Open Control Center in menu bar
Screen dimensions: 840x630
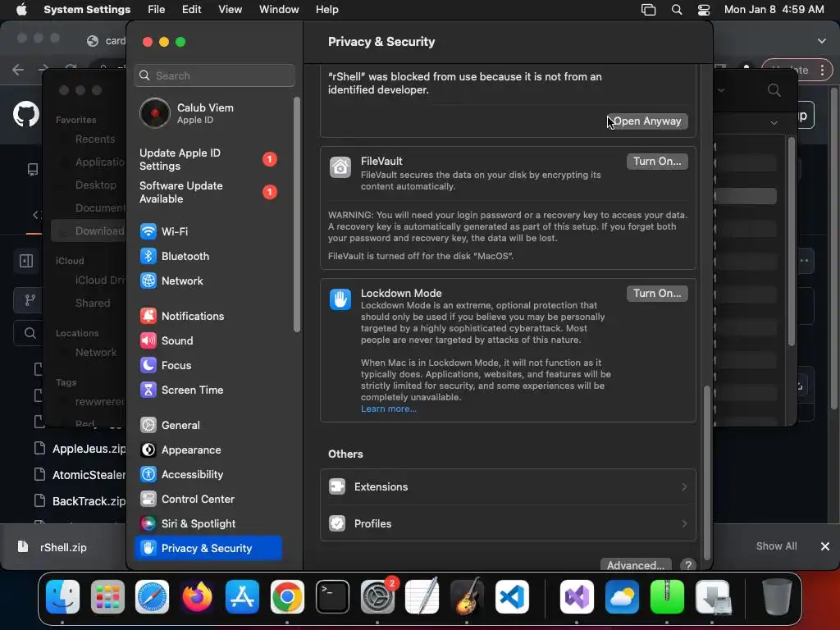(x=704, y=10)
